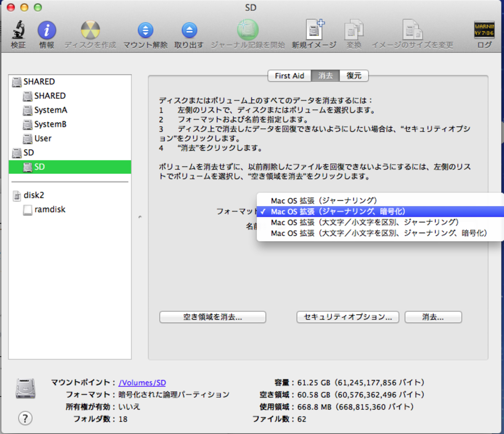The height and width of the screenshot is (434, 504).
Task: Open the /Volumes/SD mount point link
Action: 142,382
